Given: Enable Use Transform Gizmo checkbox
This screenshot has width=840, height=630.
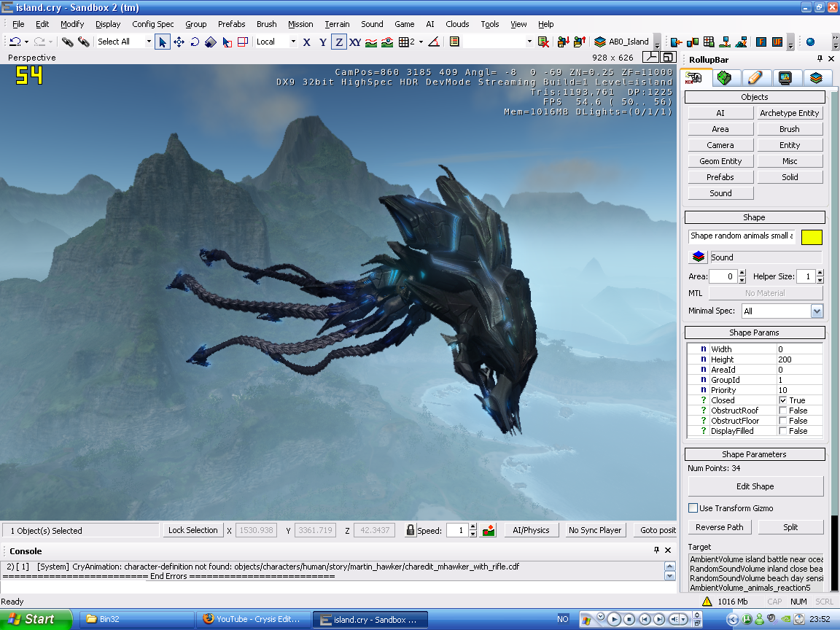Looking at the screenshot, I should pos(693,507).
